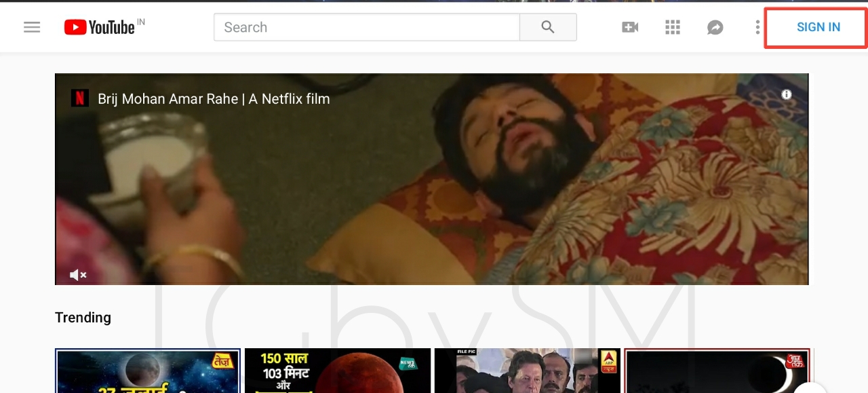Viewport: 868px width, 393px height.
Task: Open the YouTube apps grid icon
Action: [673, 27]
